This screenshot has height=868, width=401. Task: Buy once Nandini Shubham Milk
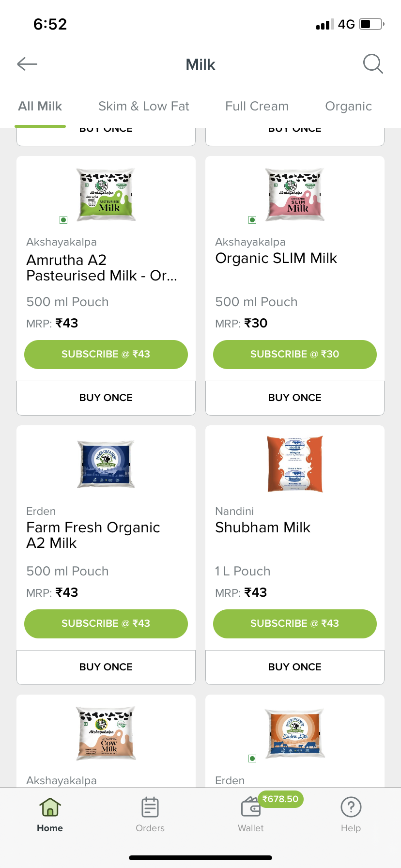[295, 667]
